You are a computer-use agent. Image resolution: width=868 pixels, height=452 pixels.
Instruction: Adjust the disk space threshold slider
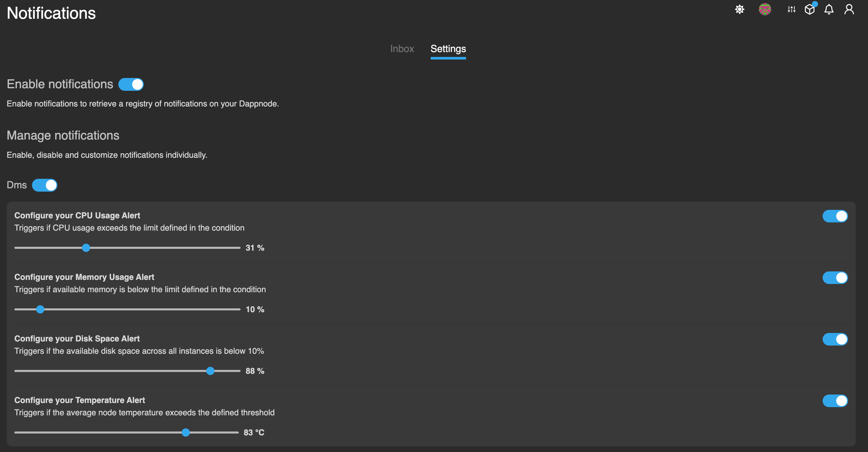coord(210,371)
